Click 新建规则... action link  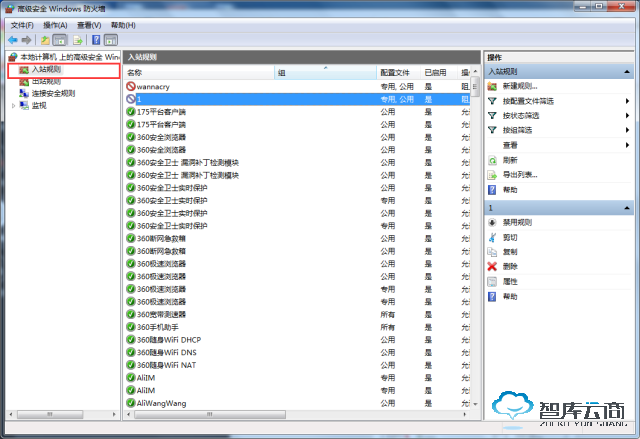520,86
